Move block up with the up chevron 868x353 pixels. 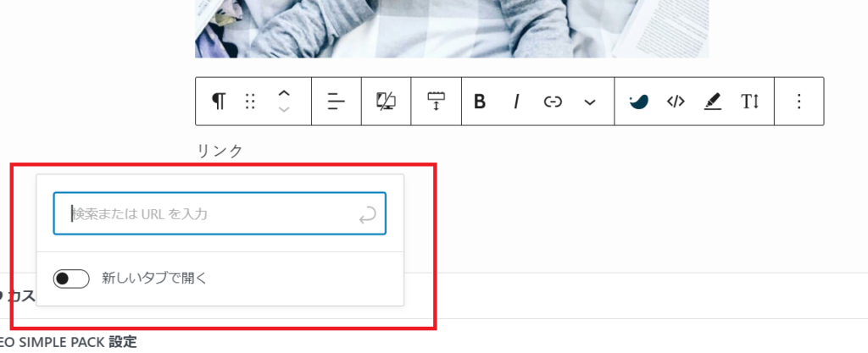pyautogui.click(x=283, y=93)
